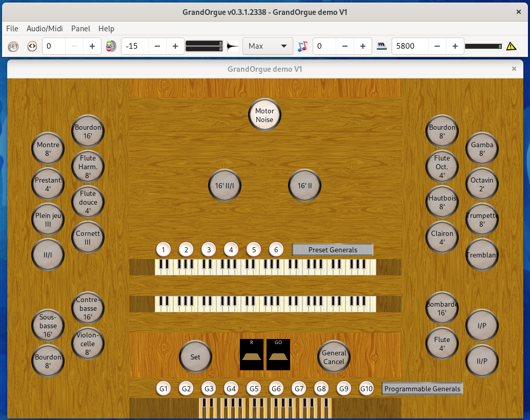530x420 pixels.
Task: Toggle the Violon-celle 8' stop
Action: [x=88, y=344]
